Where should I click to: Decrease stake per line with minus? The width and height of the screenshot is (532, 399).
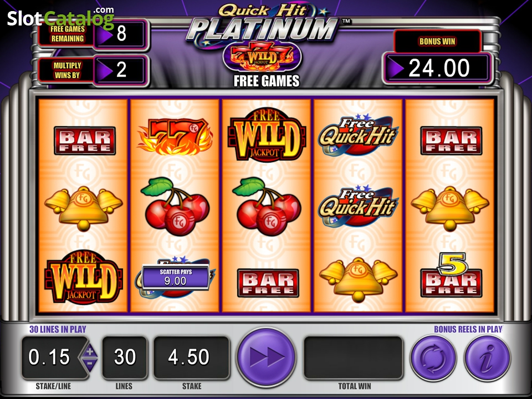click(90, 363)
